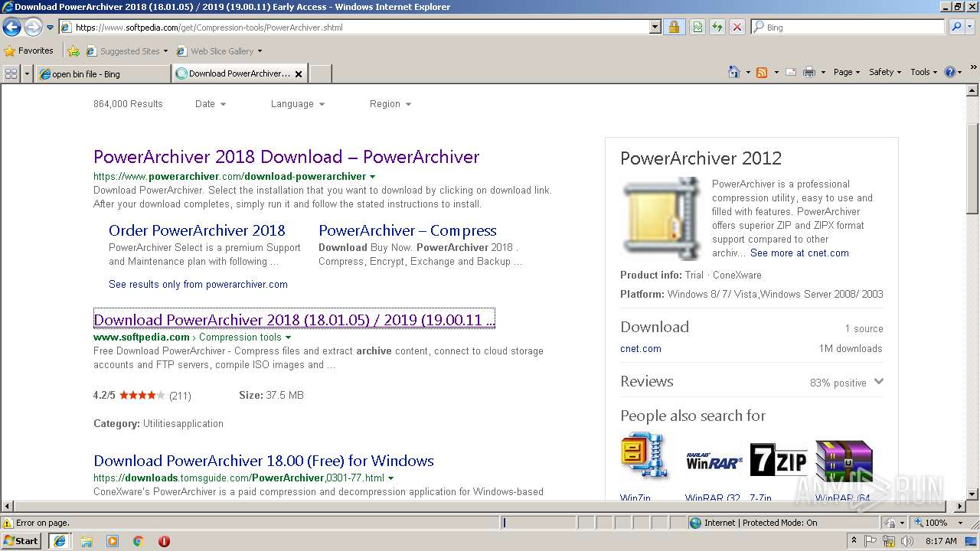Stop loading with the red X icon

pos(737,28)
